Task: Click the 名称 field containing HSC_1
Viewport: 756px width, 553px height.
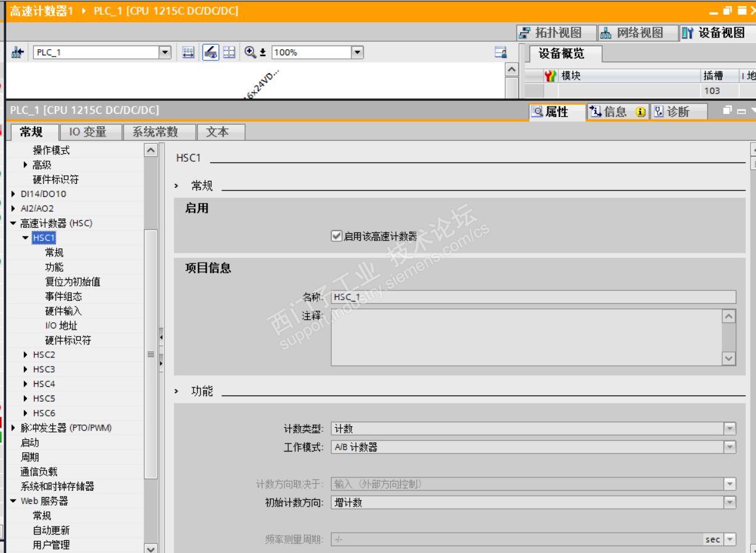Action: pyautogui.click(x=533, y=296)
